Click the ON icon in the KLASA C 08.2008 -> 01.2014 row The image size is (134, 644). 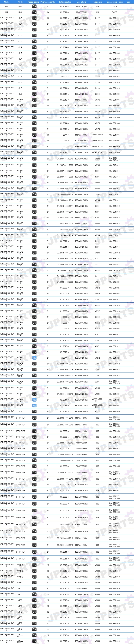click(34, 182)
